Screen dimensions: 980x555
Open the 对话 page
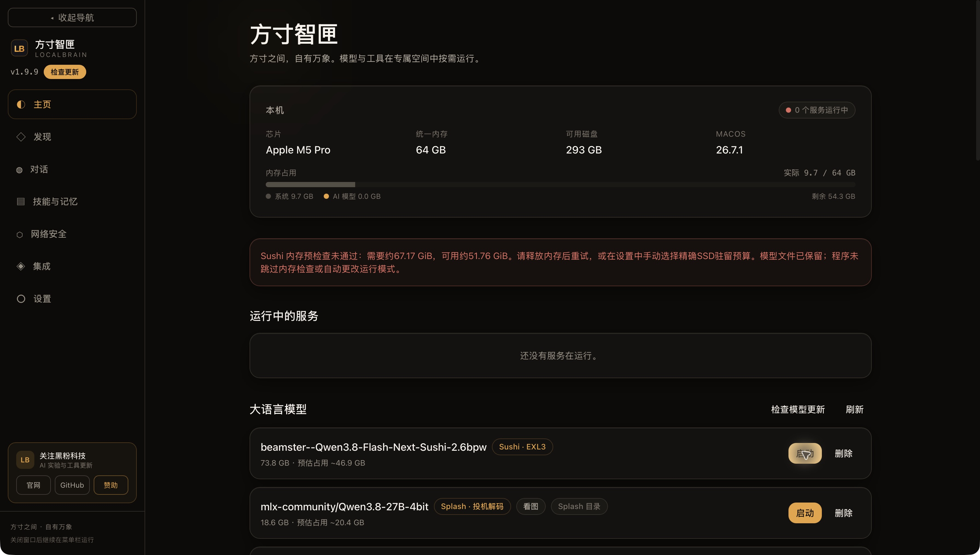pos(72,169)
